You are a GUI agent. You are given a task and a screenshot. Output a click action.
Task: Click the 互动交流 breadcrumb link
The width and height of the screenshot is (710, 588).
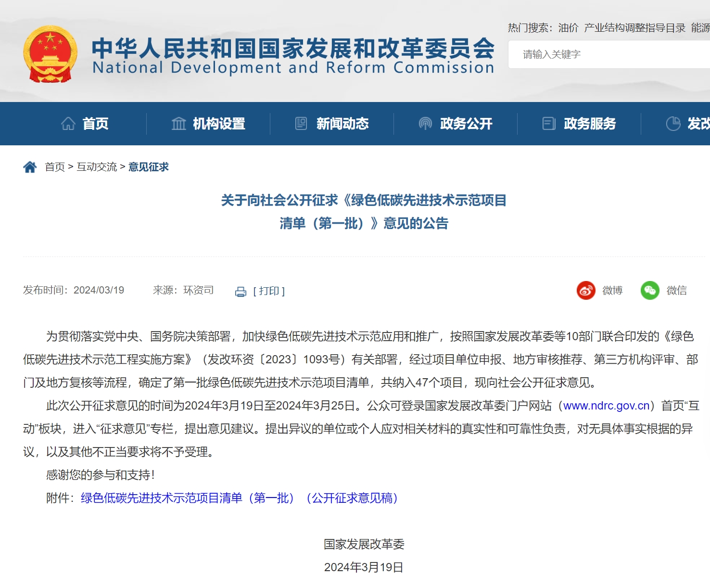97,167
